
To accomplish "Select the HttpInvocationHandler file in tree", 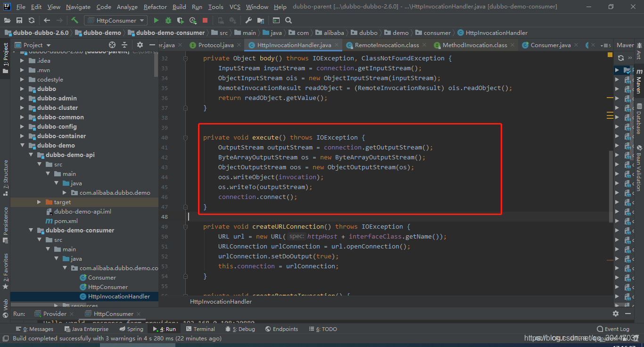I will click(119, 296).
